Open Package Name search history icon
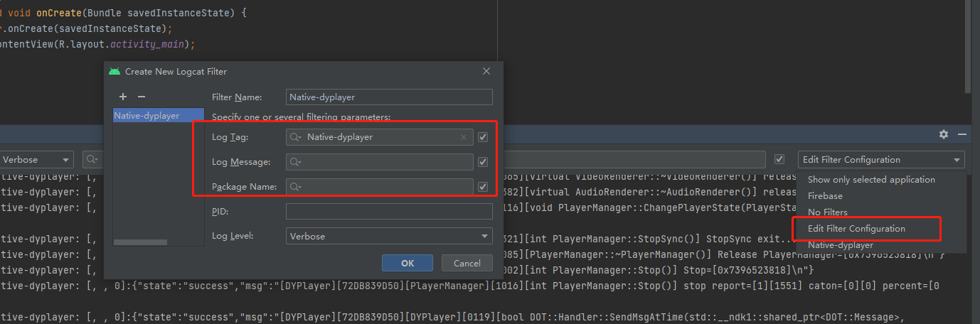Viewport: 980px width, 324px height. 296,187
